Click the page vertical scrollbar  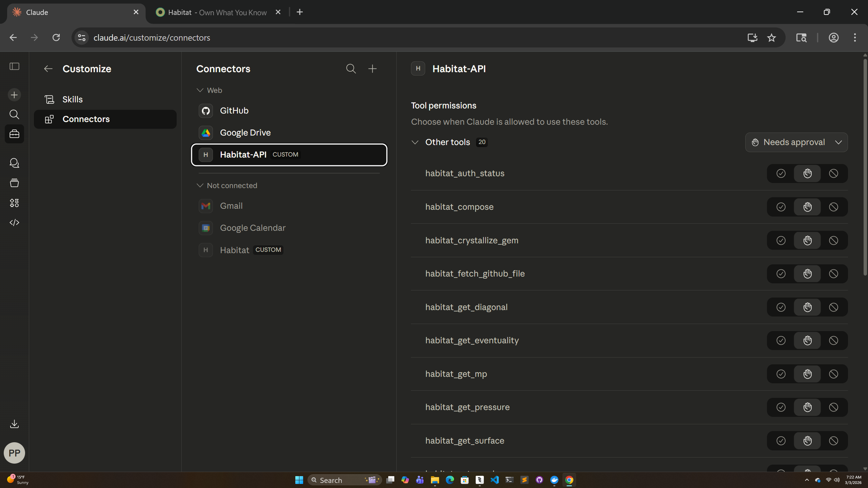pyautogui.click(x=865, y=166)
